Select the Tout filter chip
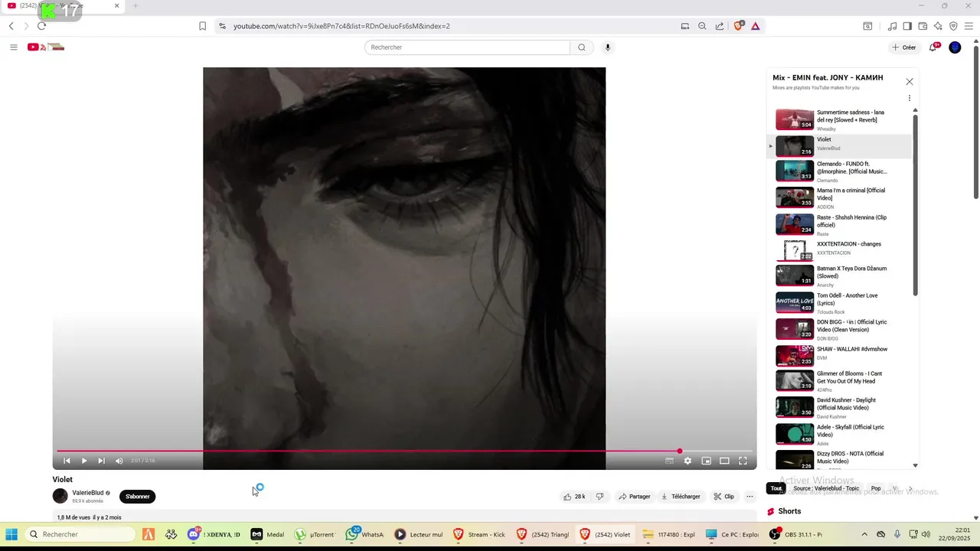980x551 pixels. click(x=776, y=488)
